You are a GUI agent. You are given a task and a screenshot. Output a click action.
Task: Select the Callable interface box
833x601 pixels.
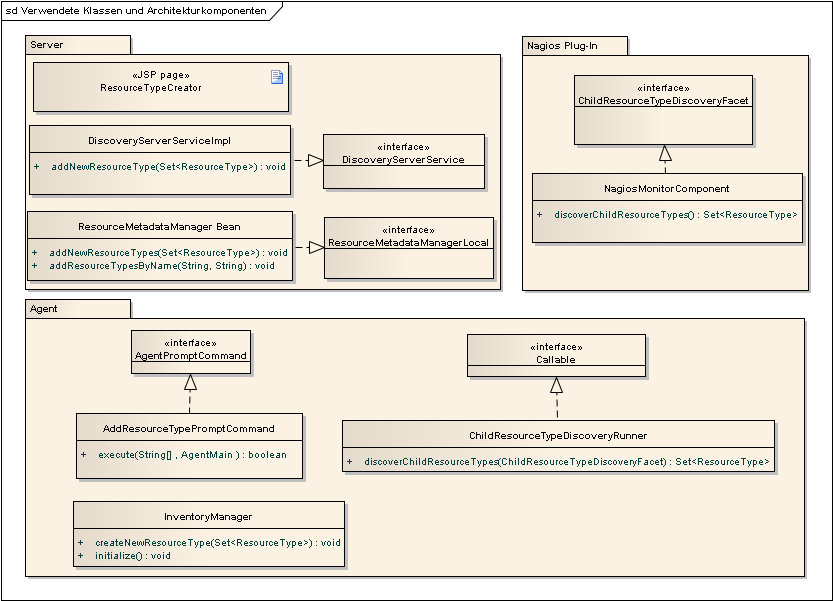[x=556, y=355]
